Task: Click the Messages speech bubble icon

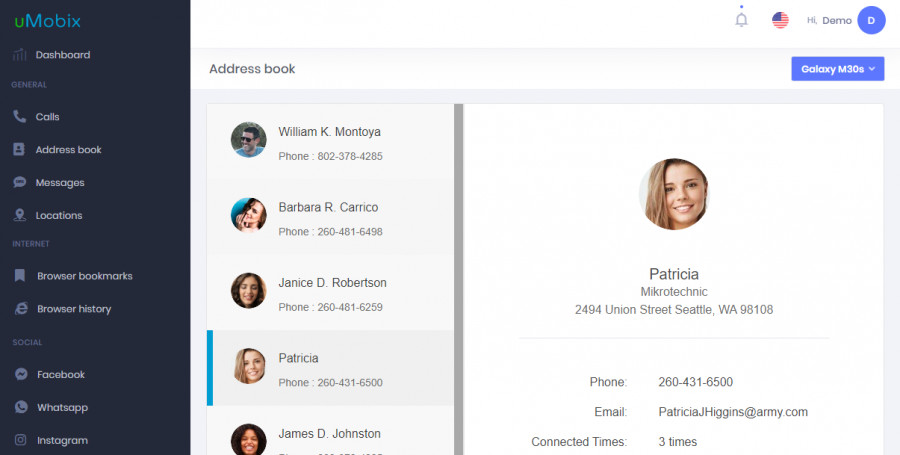Action: click(x=20, y=182)
